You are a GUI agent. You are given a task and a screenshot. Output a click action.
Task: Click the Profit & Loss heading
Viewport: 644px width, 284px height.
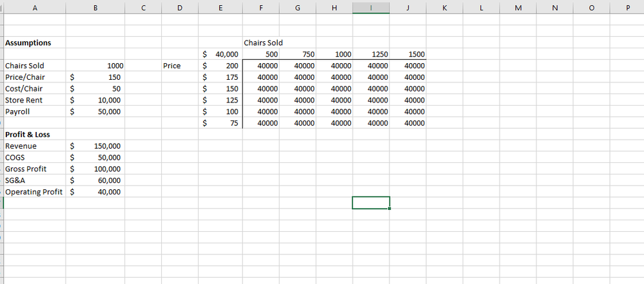pos(35,135)
